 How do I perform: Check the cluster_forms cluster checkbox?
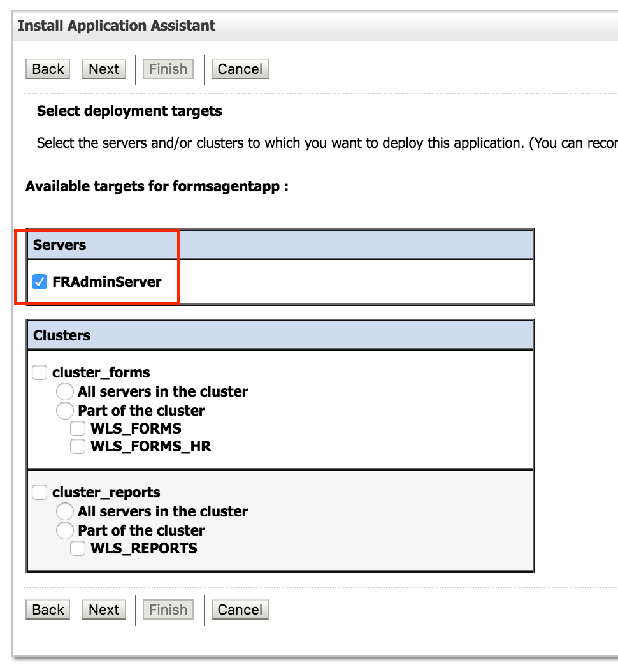pyautogui.click(x=40, y=372)
